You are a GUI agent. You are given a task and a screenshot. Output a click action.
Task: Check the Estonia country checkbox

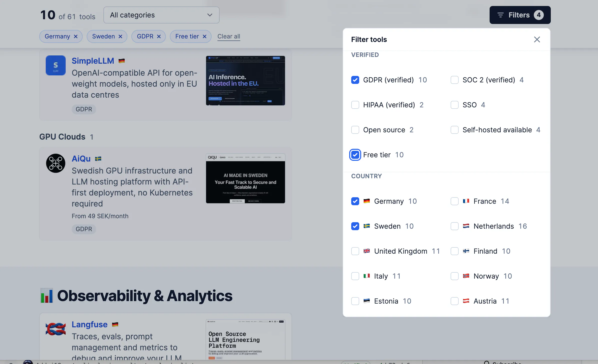[355, 301]
